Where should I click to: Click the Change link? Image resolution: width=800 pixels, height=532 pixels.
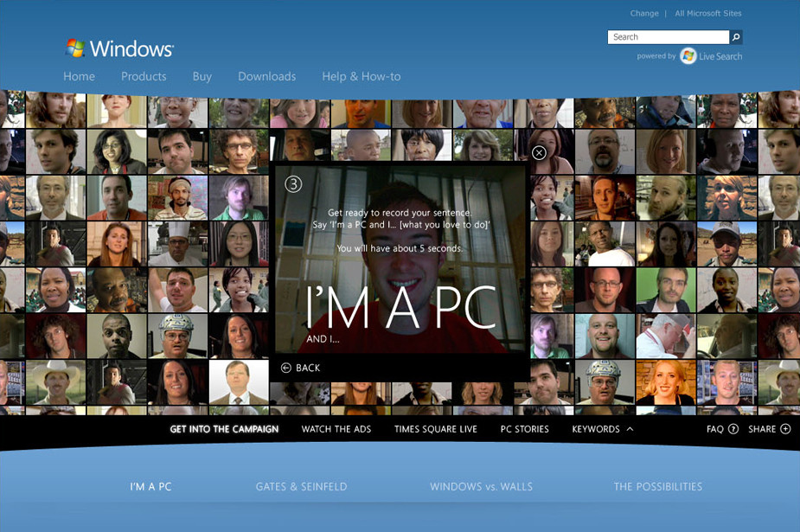tap(644, 13)
